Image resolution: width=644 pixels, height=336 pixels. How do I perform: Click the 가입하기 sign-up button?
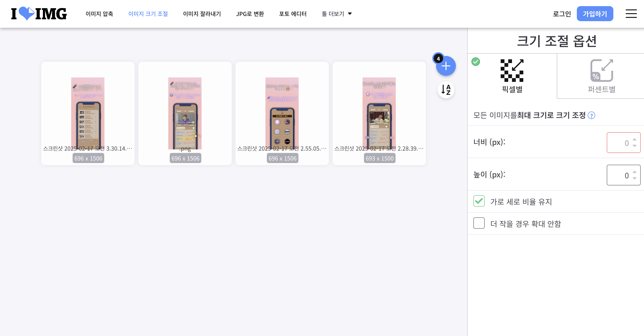click(x=595, y=14)
